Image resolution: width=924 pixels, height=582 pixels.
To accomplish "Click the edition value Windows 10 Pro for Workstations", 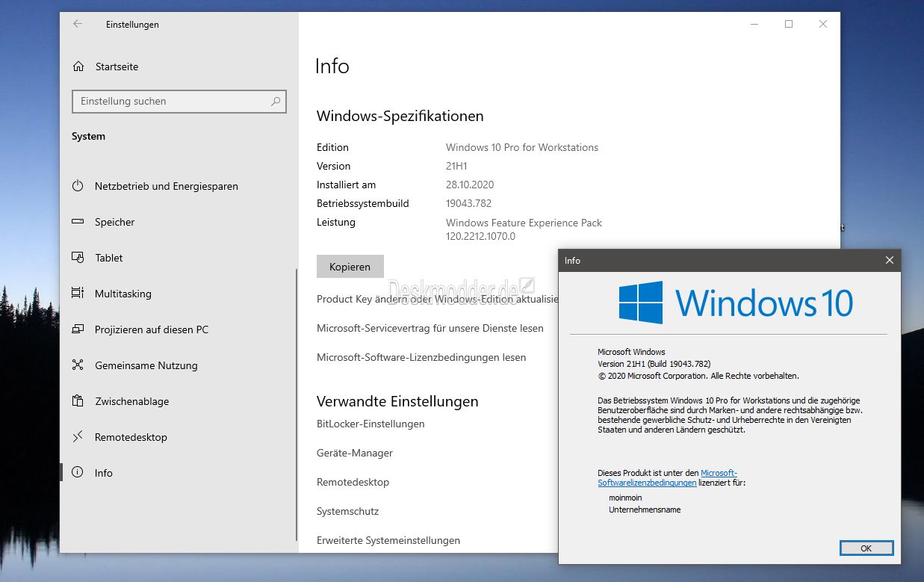I will (x=522, y=147).
